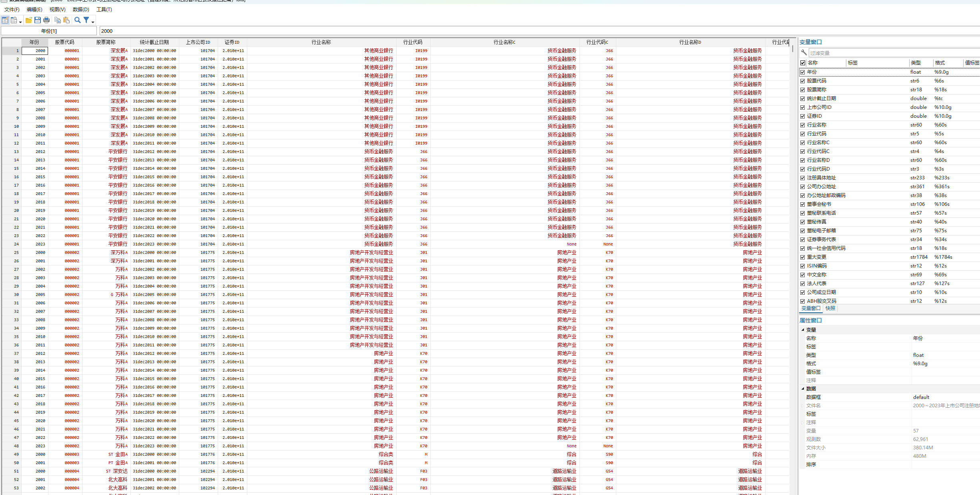Screen dimensions: 980x495
Task: Switch to data editor edit mode
Action: coord(5,20)
